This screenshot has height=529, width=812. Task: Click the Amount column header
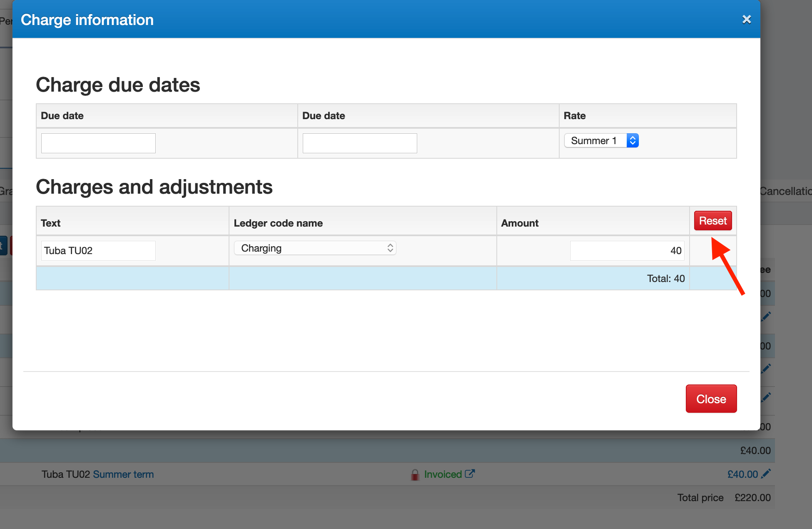(520, 223)
